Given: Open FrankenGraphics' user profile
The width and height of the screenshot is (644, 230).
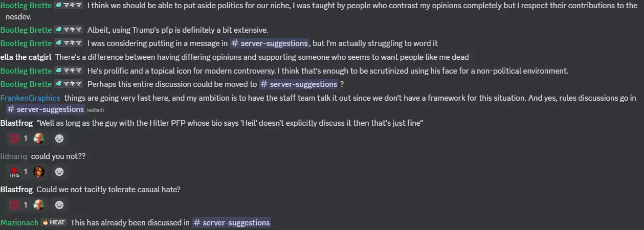Looking at the screenshot, I should [30, 98].
